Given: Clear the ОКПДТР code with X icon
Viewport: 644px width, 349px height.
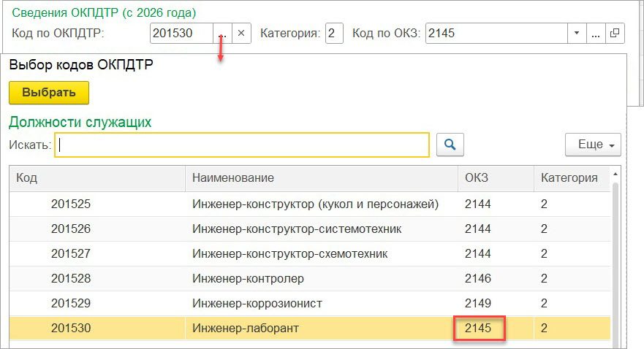Looking at the screenshot, I should tap(243, 34).
